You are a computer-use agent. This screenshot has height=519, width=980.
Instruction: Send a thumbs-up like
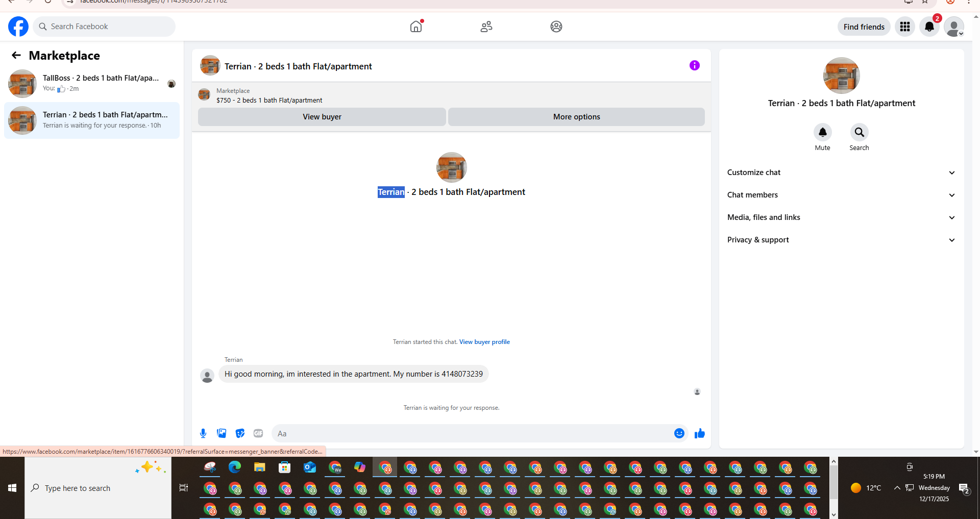click(x=700, y=433)
